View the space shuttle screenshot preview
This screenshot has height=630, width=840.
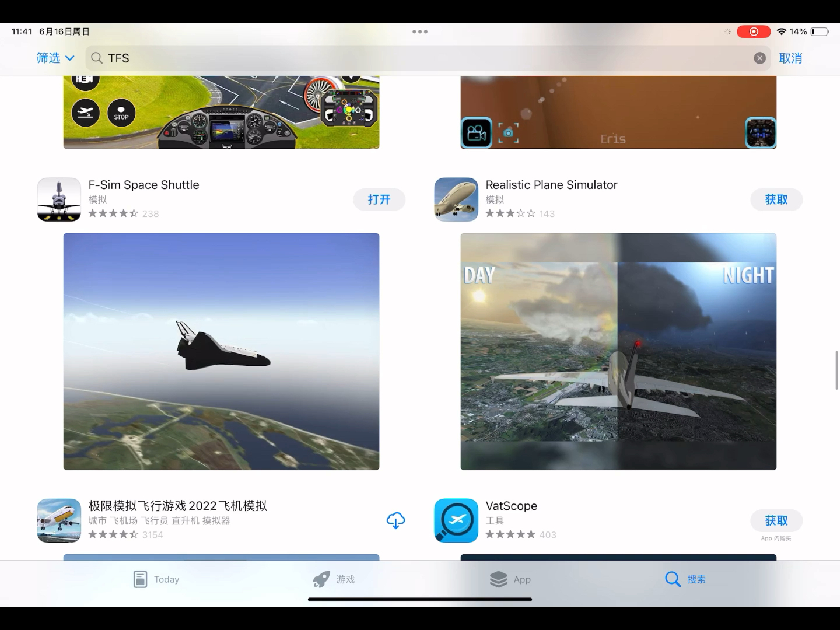pos(221,352)
